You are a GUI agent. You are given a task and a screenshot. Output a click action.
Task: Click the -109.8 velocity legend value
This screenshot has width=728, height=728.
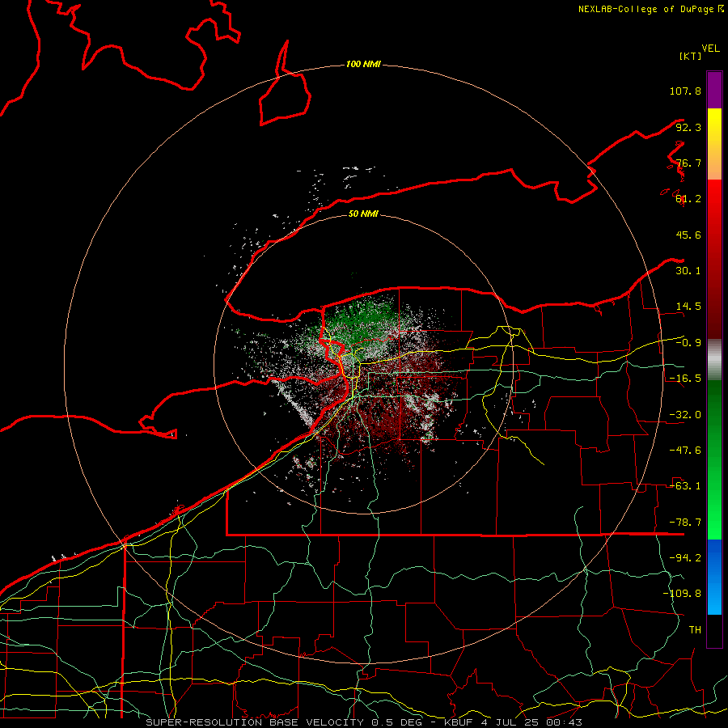click(682, 594)
